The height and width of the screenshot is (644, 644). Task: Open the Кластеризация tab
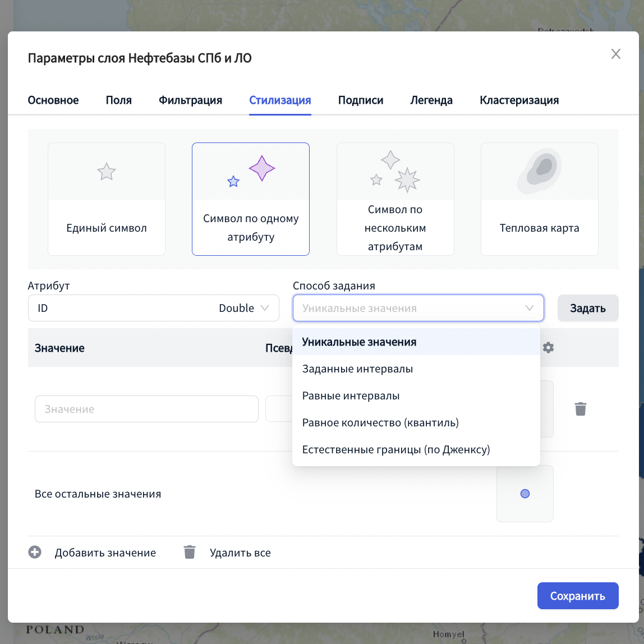[519, 100]
